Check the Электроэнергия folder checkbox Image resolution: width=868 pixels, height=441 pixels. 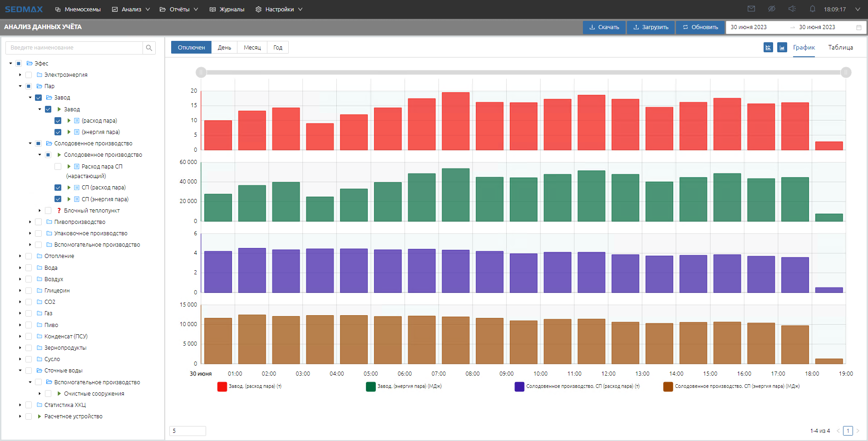pos(29,75)
